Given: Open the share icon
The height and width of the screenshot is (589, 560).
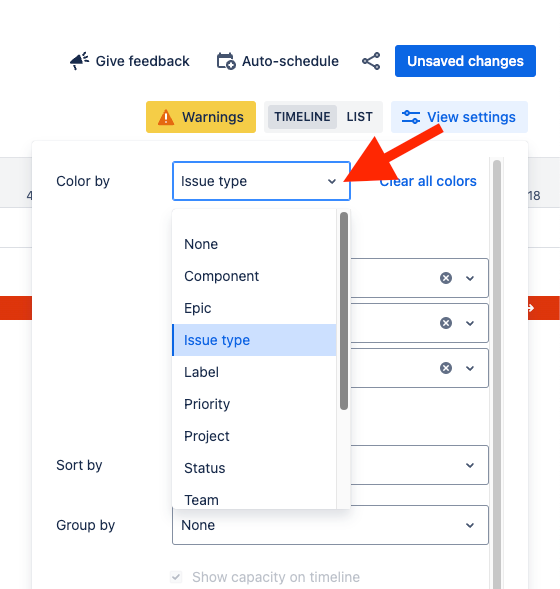Looking at the screenshot, I should click(x=371, y=61).
